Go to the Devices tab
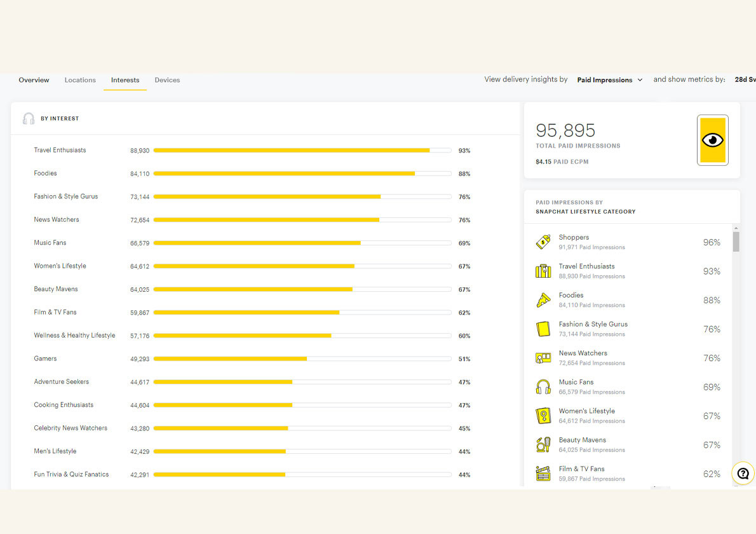This screenshot has width=756, height=534. [167, 80]
